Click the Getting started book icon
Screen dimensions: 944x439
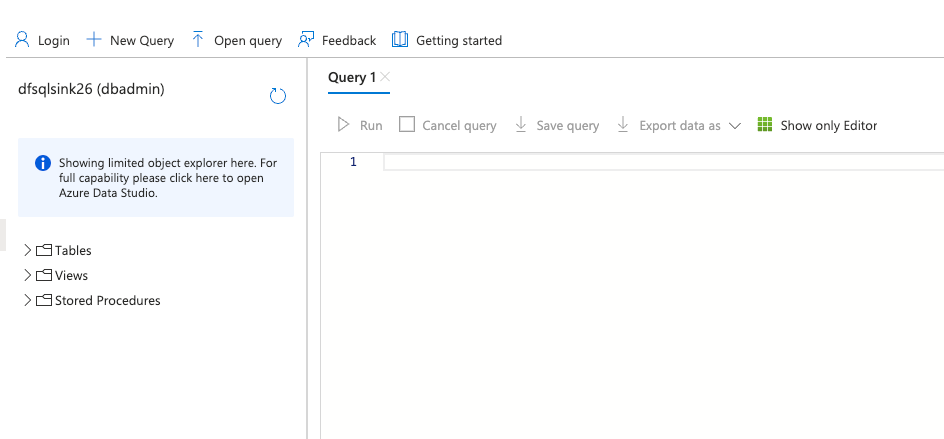[400, 40]
